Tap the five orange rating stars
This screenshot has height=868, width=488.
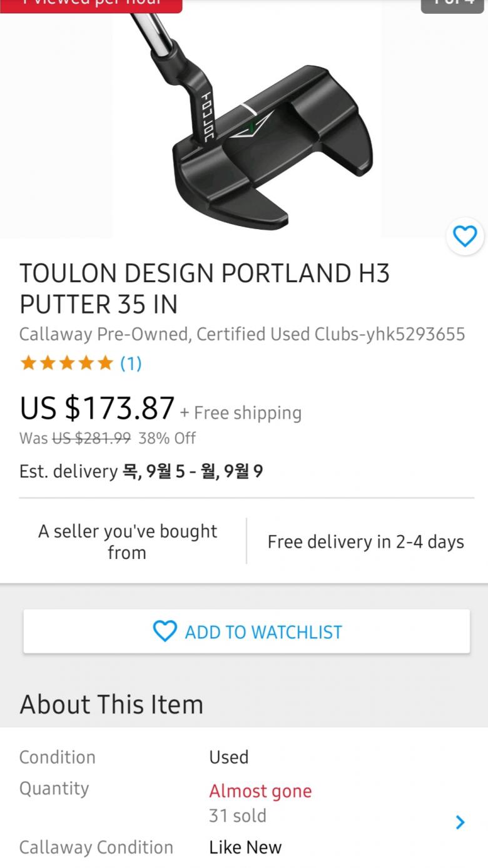(x=66, y=363)
